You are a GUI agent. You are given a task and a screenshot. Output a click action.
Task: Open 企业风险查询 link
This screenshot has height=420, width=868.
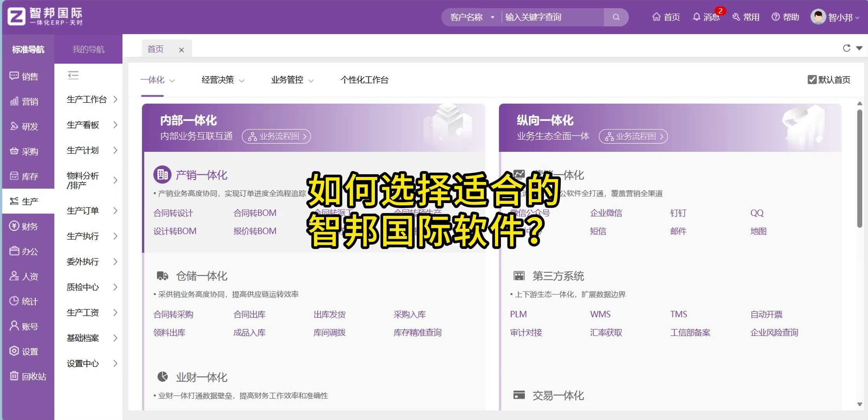pos(774,332)
